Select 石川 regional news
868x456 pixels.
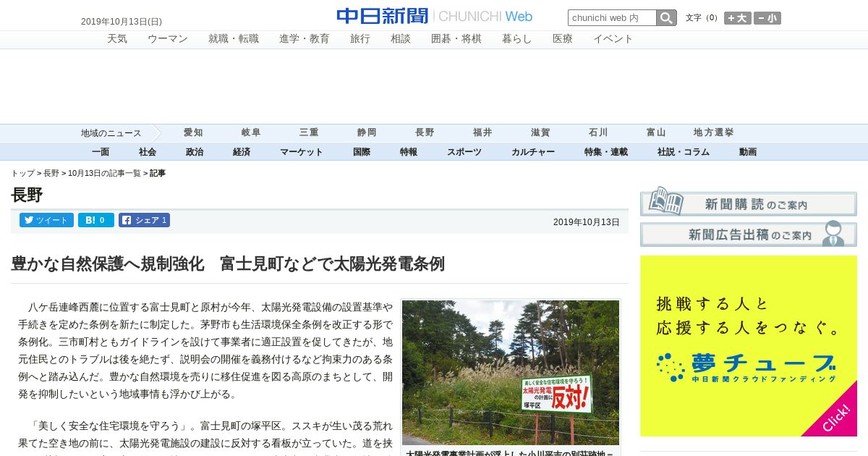coord(598,132)
